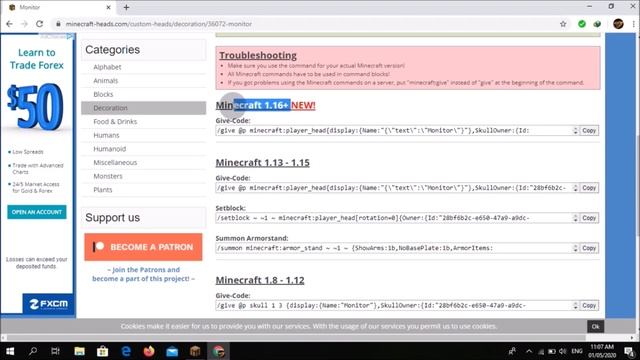Copy the Setblock command
640x360 pixels.
click(x=589, y=218)
